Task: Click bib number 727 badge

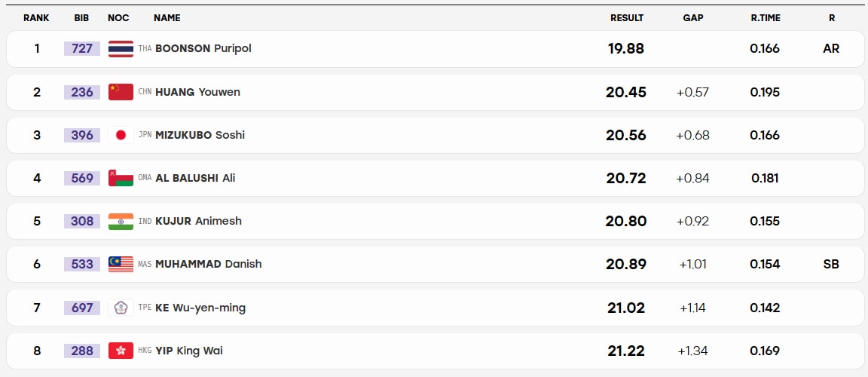Action: (x=82, y=49)
